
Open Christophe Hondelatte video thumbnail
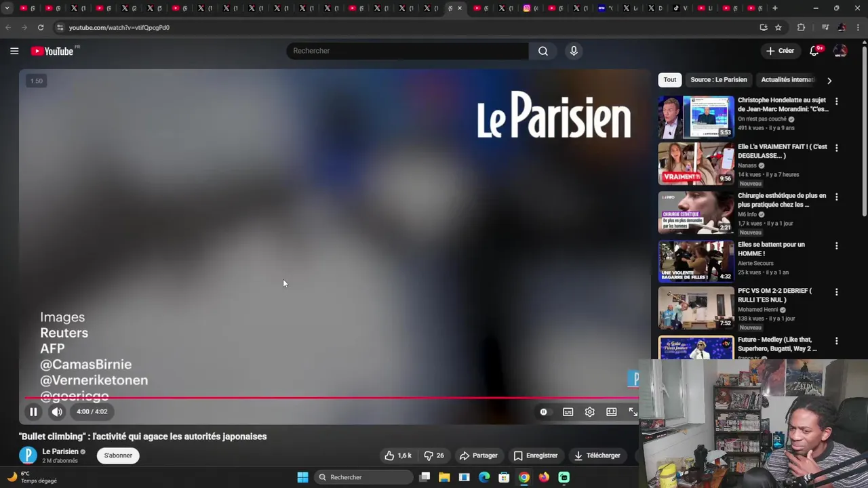[x=696, y=117]
